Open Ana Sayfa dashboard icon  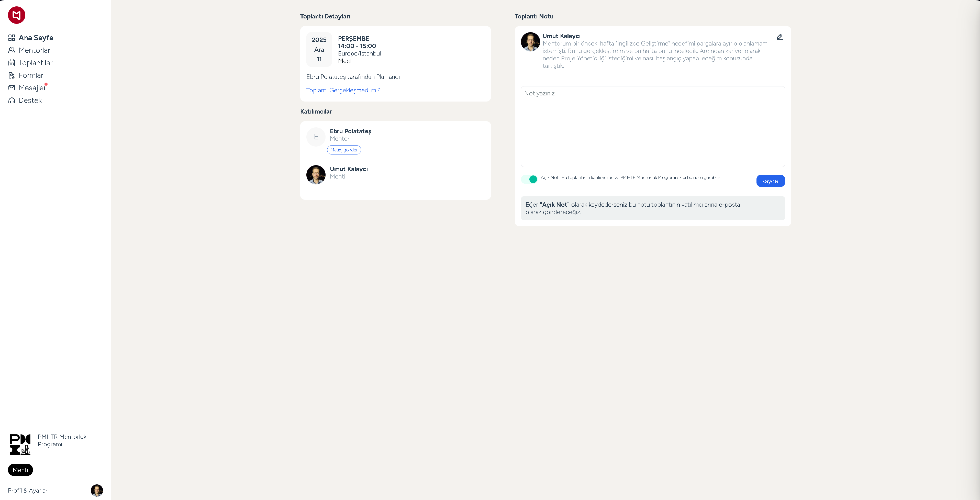click(12, 38)
